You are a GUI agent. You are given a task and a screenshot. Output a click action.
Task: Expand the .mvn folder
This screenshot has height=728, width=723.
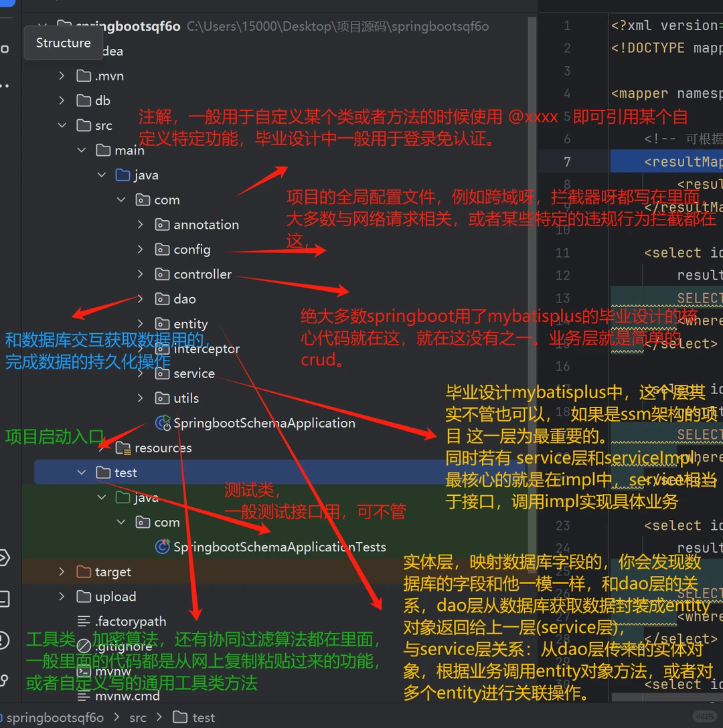click(x=60, y=76)
